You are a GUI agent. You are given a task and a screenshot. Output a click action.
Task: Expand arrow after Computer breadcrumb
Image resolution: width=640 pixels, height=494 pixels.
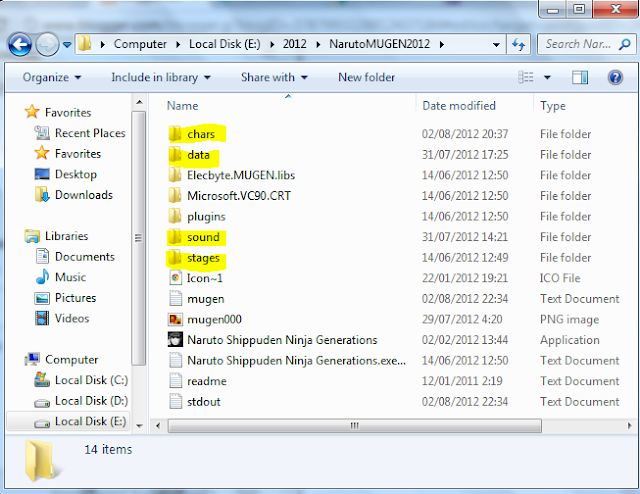tap(178, 44)
